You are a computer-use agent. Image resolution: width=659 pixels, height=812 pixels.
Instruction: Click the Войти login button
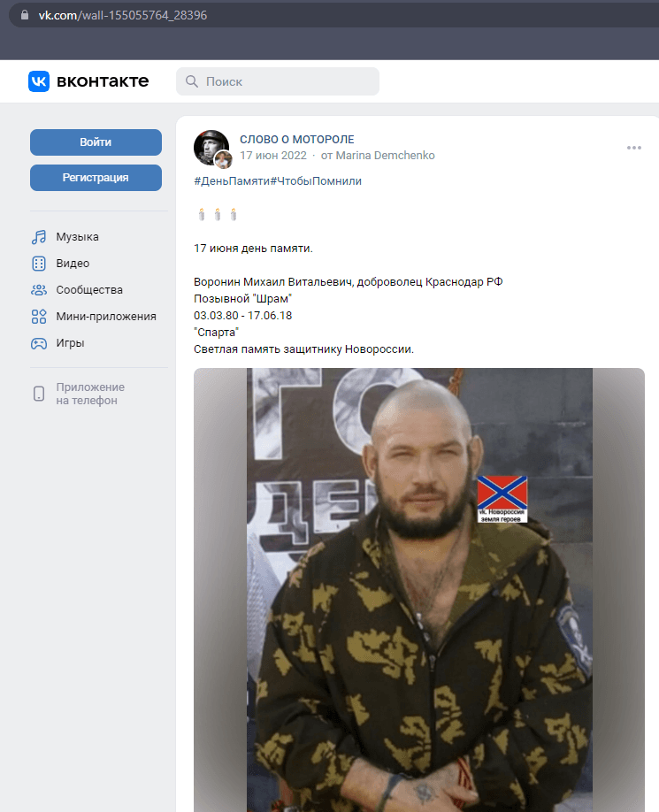(96, 142)
